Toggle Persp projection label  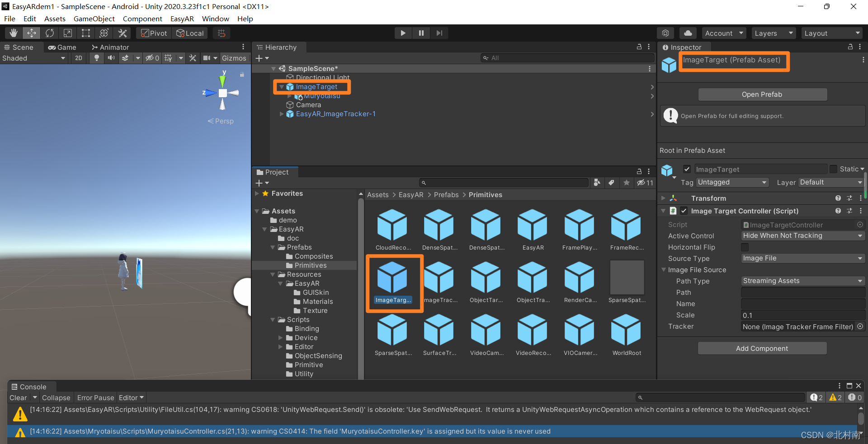tap(221, 121)
